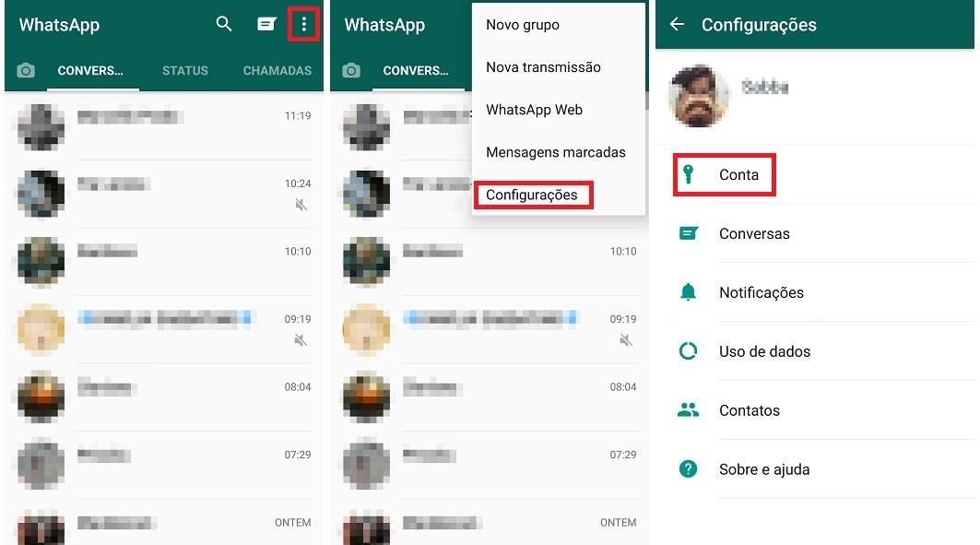The height and width of the screenshot is (545, 980).
Task: Click the chat icon beside Conversas
Action: click(688, 234)
